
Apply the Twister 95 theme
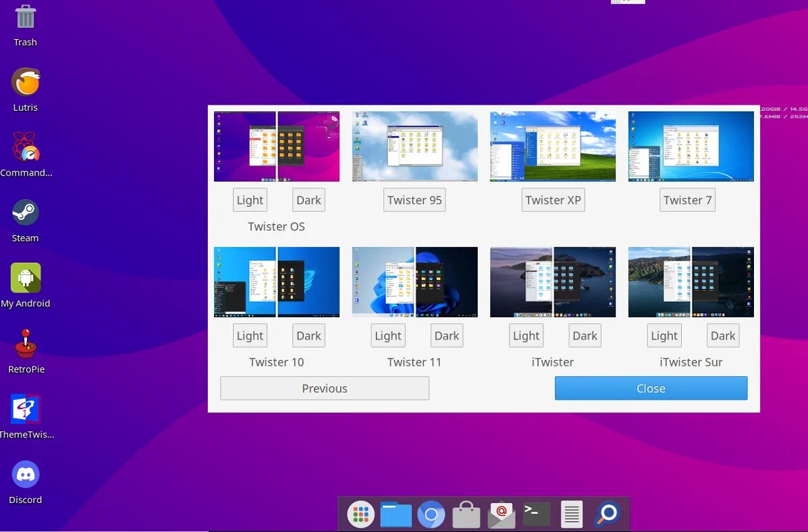point(414,200)
